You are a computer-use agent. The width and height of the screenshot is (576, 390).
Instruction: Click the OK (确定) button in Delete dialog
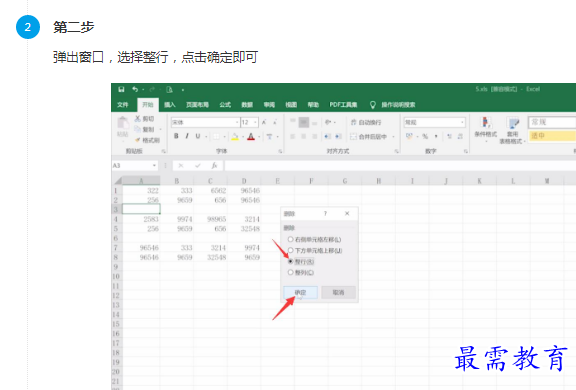point(300,292)
